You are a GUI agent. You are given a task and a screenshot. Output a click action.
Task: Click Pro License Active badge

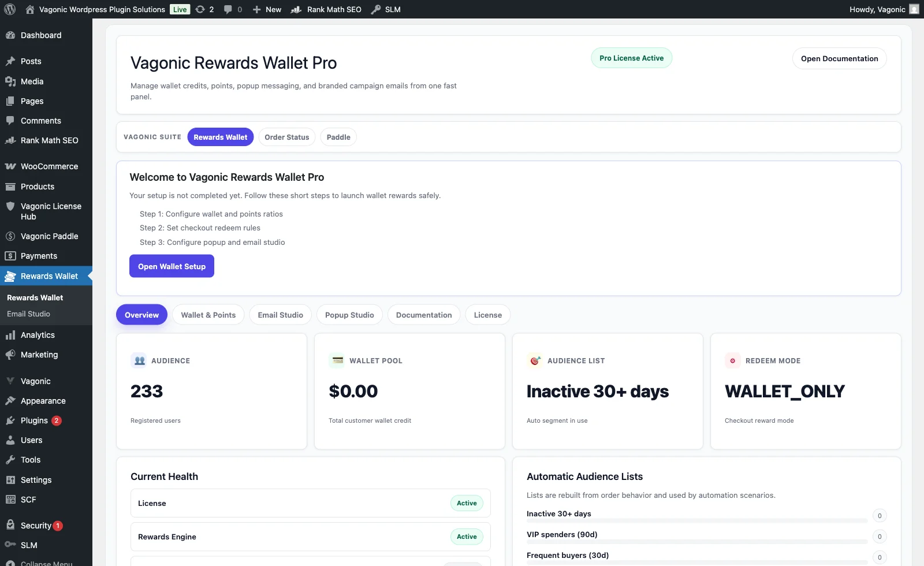[631, 58]
